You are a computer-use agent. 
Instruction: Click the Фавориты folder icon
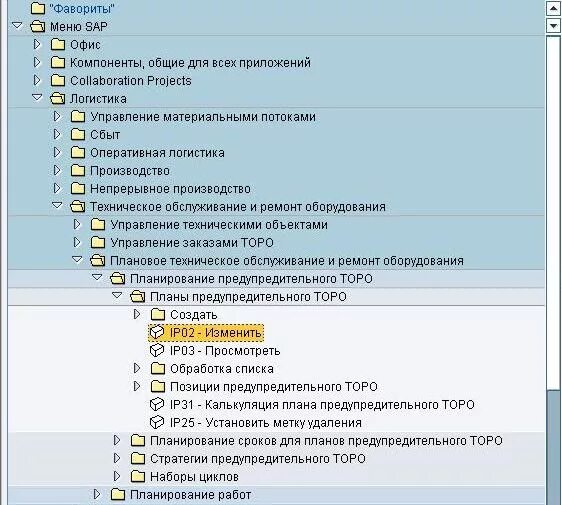pos(38,8)
